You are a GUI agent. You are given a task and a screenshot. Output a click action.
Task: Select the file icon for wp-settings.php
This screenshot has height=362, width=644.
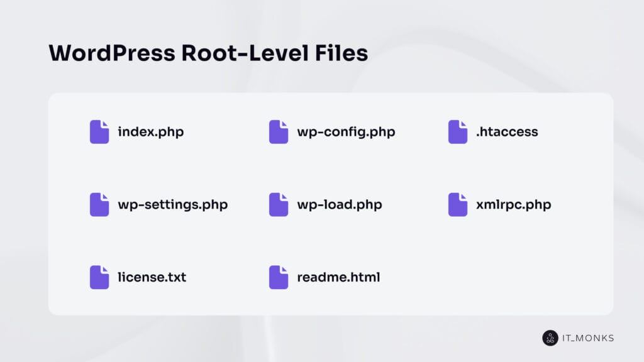coord(99,205)
